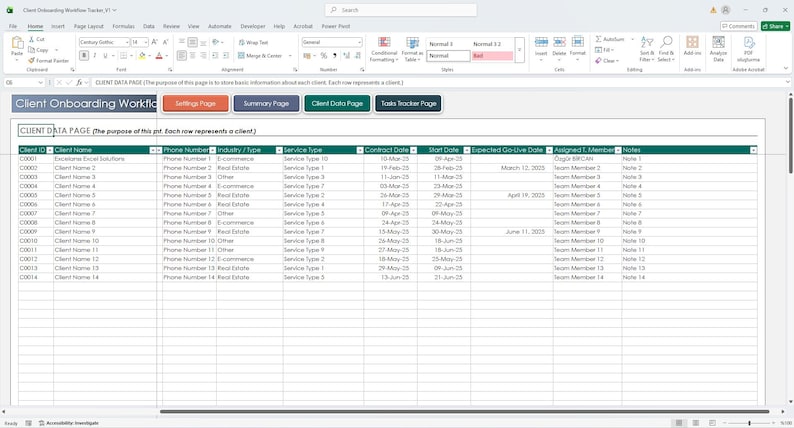Activate the Format Painter brush
The height and width of the screenshot is (428, 794).
pos(31,60)
